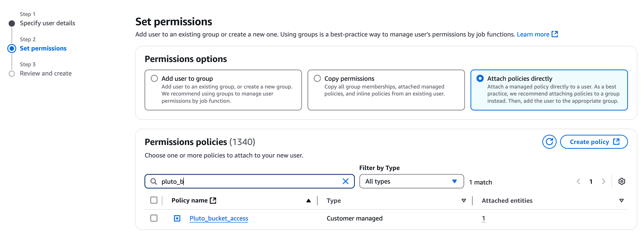Check the Pluto_bucket_access policy checkbox
644x235 pixels.
pos(154,218)
